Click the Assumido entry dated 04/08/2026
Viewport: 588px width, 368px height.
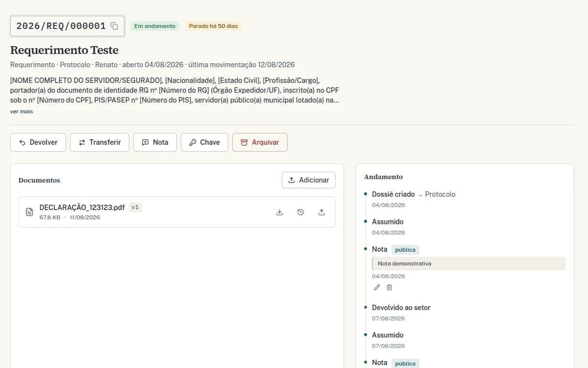[x=388, y=222]
